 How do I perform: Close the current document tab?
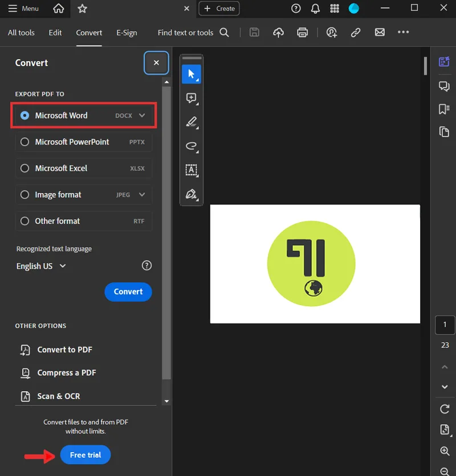pyautogui.click(x=186, y=9)
